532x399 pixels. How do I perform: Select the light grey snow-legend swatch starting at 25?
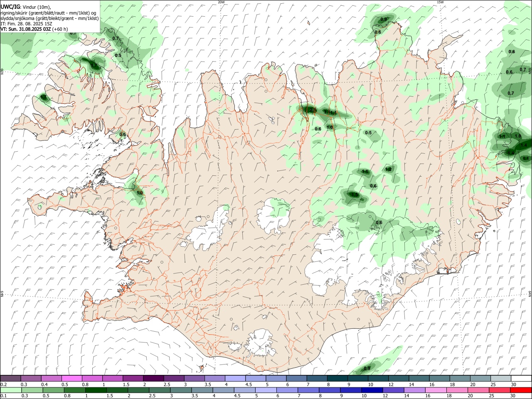(500, 379)
